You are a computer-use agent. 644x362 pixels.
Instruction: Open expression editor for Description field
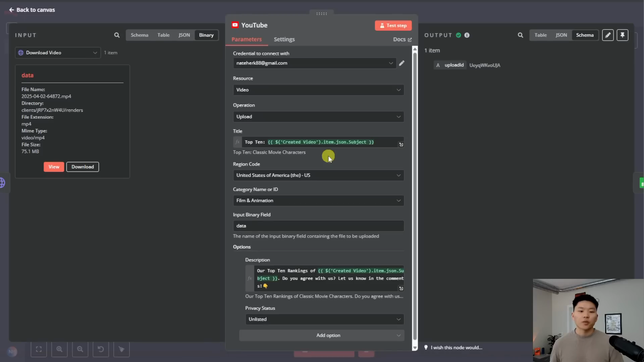click(401, 289)
